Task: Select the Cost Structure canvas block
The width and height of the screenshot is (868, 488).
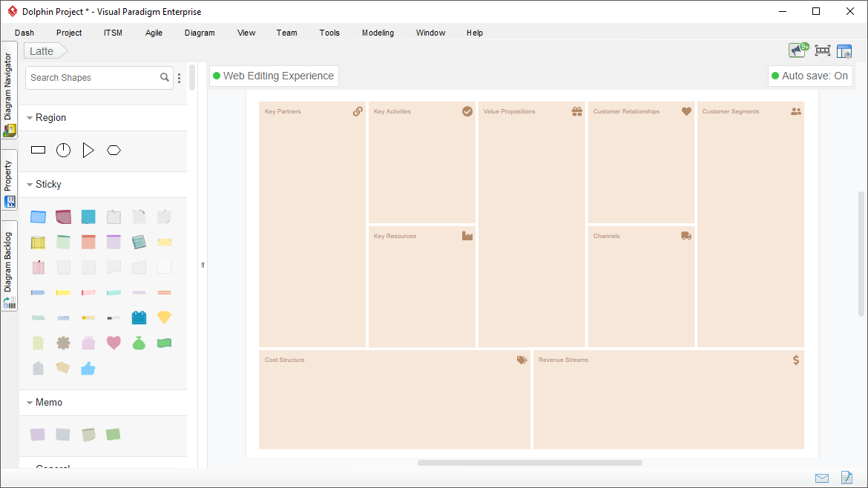Action: click(x=395, y=400)
